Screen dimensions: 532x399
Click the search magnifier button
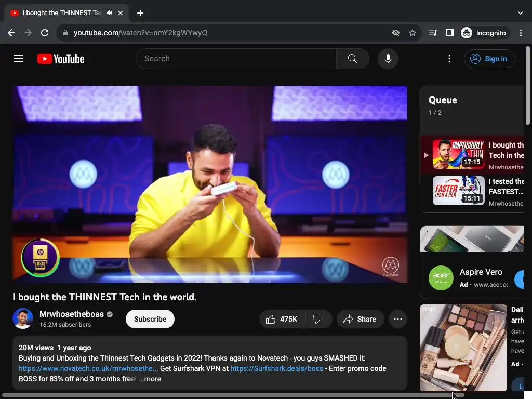pyautogui.click(x=353, y=59)
